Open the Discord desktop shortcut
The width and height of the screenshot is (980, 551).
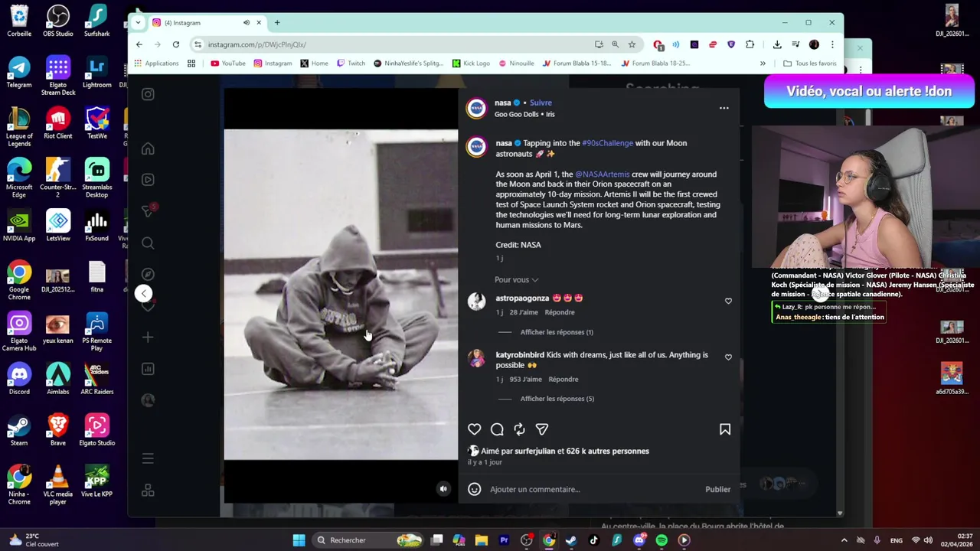19,380
